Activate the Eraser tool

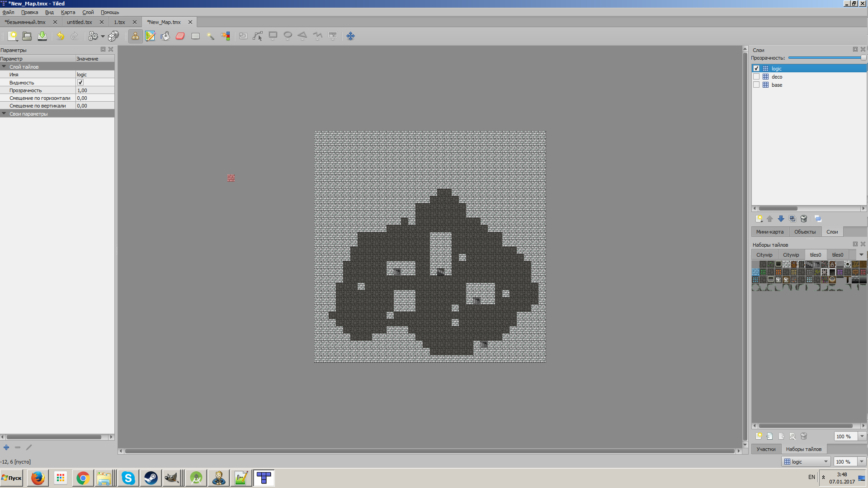click(x=180, y=36)
